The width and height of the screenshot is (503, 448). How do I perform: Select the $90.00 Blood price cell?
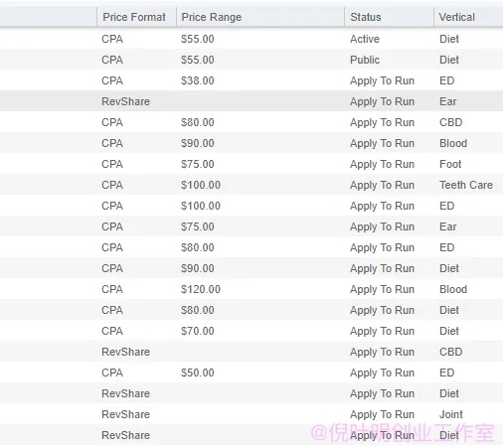pos(198,143)
